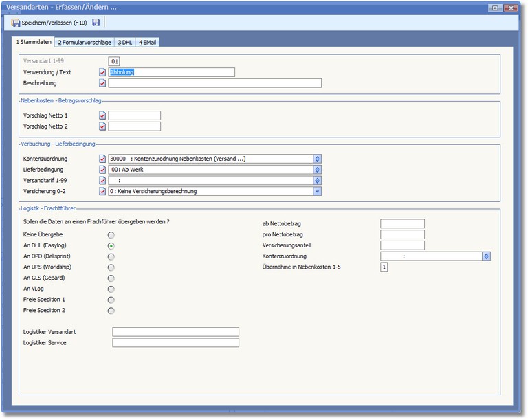Expand the Lieferbedingung selection arrows

coord(317,170)
